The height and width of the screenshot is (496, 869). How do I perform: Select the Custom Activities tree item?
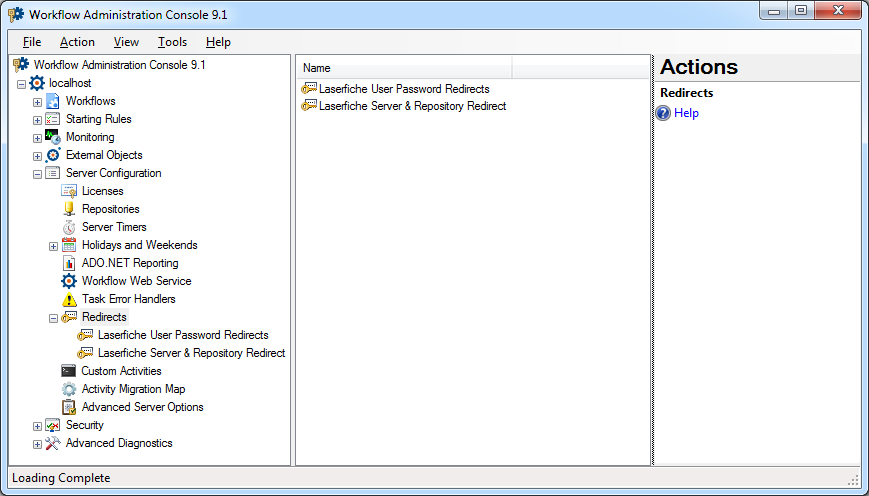click(x=121, y=371)
